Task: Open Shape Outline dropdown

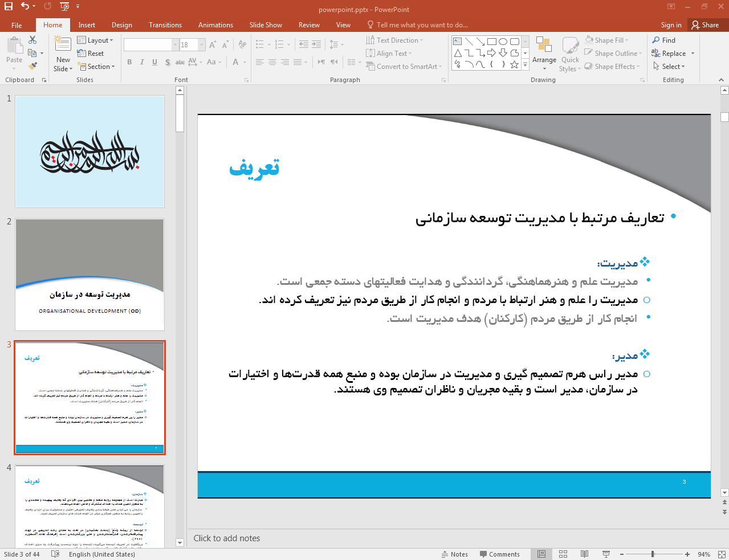Action: pyautogui.click(x=613, y=54)
